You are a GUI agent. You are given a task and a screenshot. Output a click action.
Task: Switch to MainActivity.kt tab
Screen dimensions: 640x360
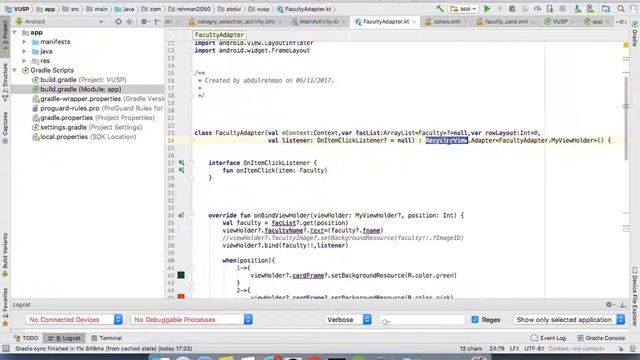pyautogui.click(x=318, y=22)
